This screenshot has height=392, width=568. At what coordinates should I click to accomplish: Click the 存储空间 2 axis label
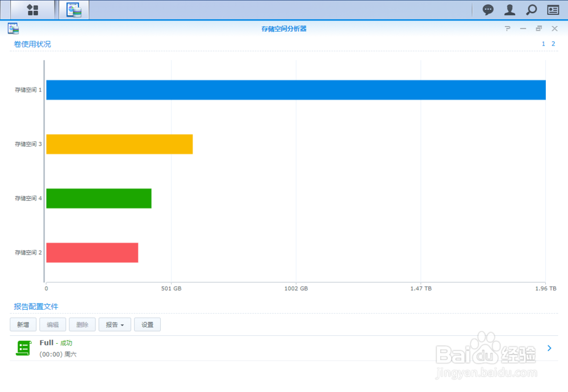click(28, 252)
